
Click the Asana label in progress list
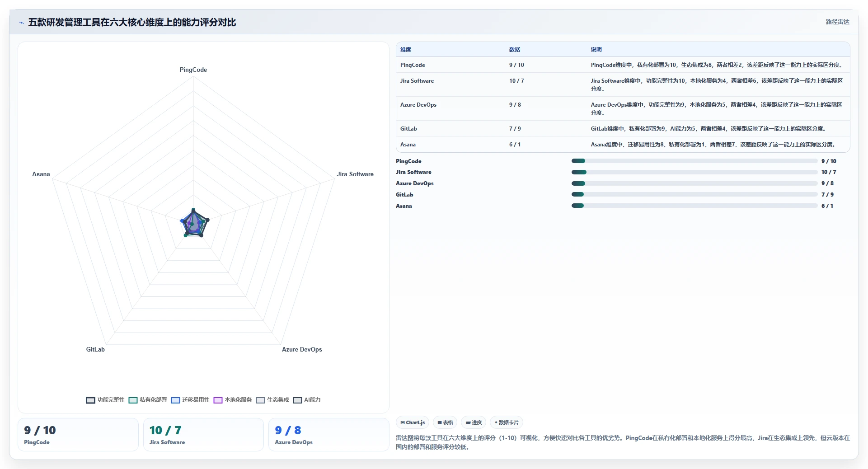point(404,206)
